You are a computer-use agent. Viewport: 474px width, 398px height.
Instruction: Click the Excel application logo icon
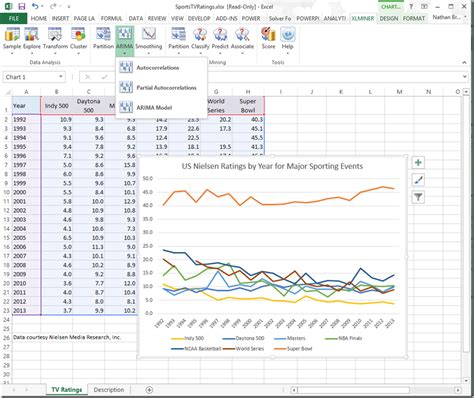pos(8,6)
